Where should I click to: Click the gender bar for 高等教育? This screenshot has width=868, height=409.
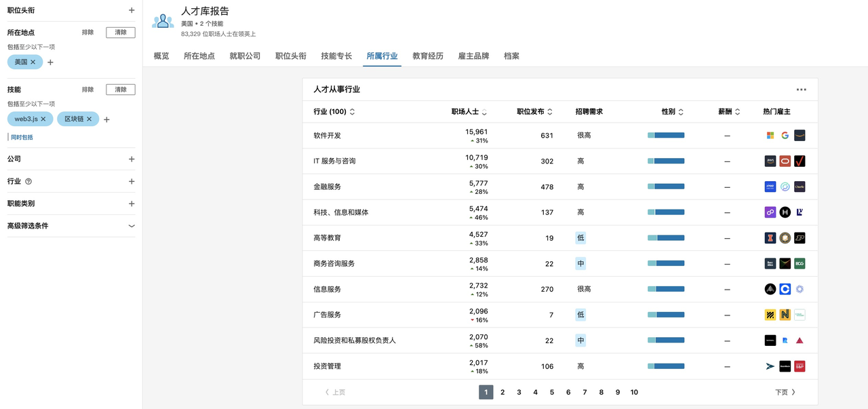(x=666, y=238)
